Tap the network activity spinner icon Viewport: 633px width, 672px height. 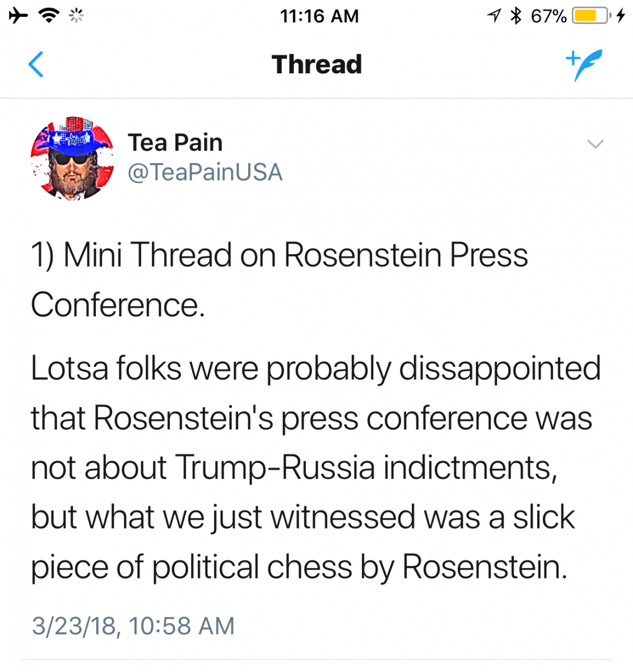point(76,16)
